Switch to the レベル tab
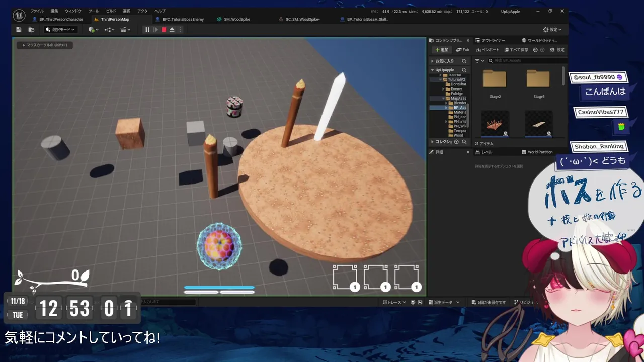 pyautogui.click(x=484, y=152)
